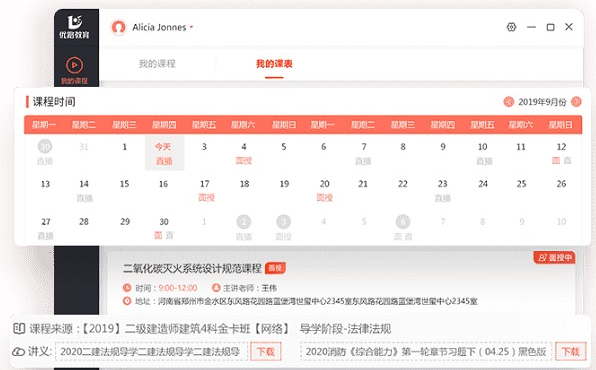The image size is (596, 370).
Task: Select date 7 in the calendar
Action: [x=363, y=153]
